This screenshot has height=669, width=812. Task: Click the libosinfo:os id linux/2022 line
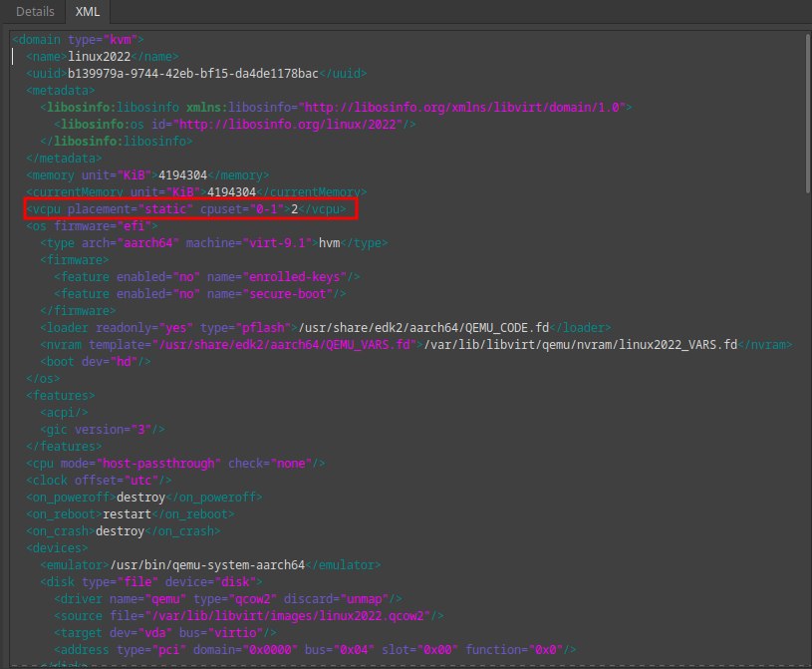click(x=234, y=125)
